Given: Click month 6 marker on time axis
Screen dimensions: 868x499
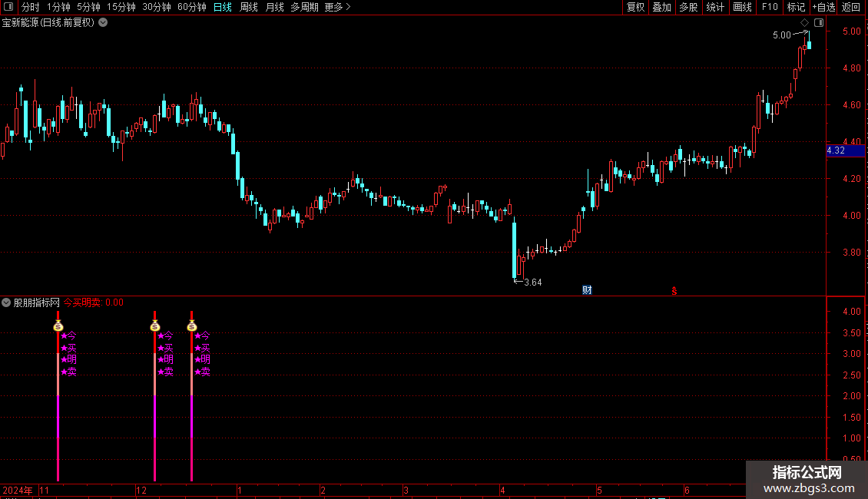Looking at the screenshot, I should tap(687, 490).
